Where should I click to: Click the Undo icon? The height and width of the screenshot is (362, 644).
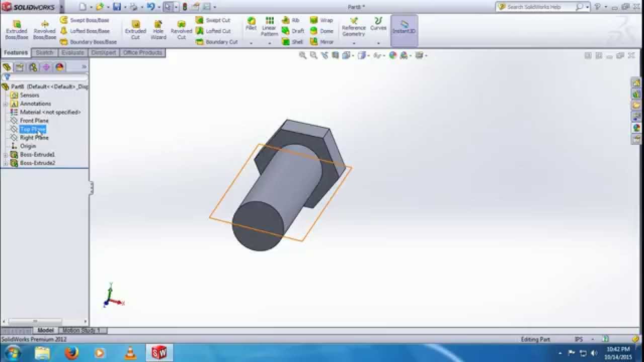tap(150, 7)
